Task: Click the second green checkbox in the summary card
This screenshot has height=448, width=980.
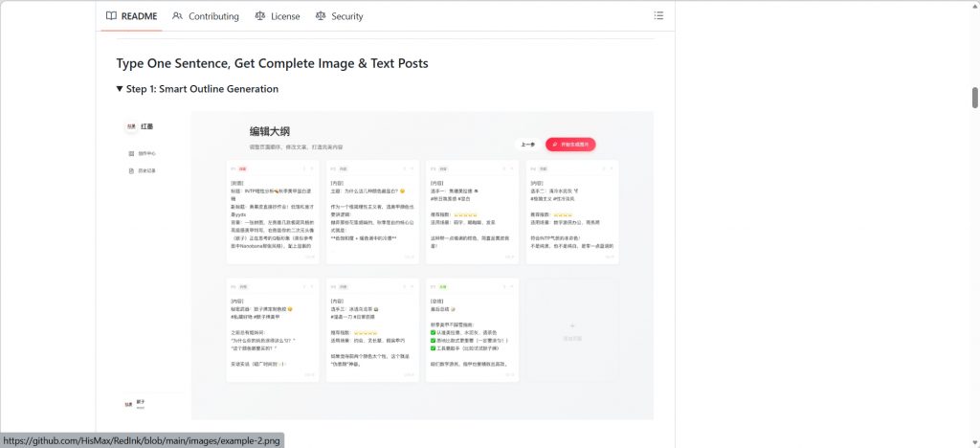Action: 434,340
